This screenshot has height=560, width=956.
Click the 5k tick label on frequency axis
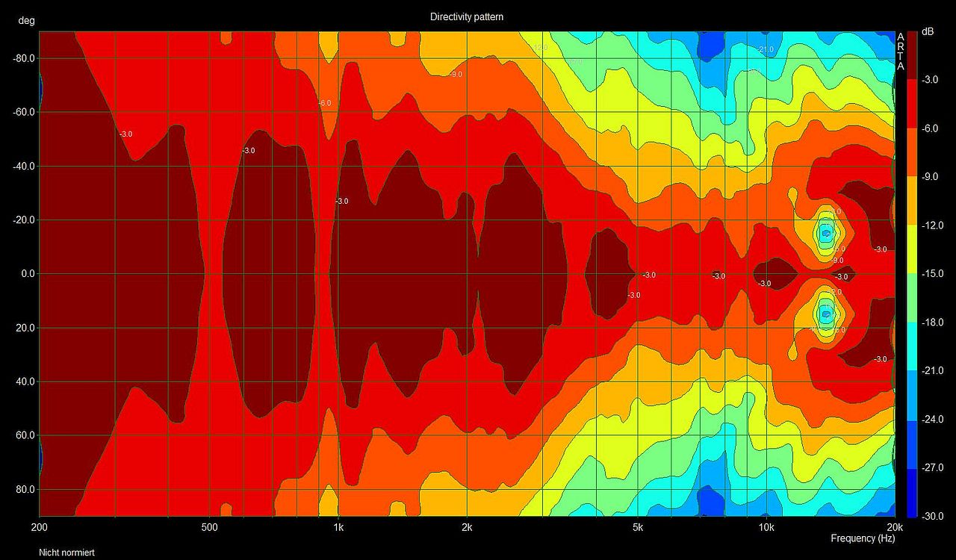(637, 526)
